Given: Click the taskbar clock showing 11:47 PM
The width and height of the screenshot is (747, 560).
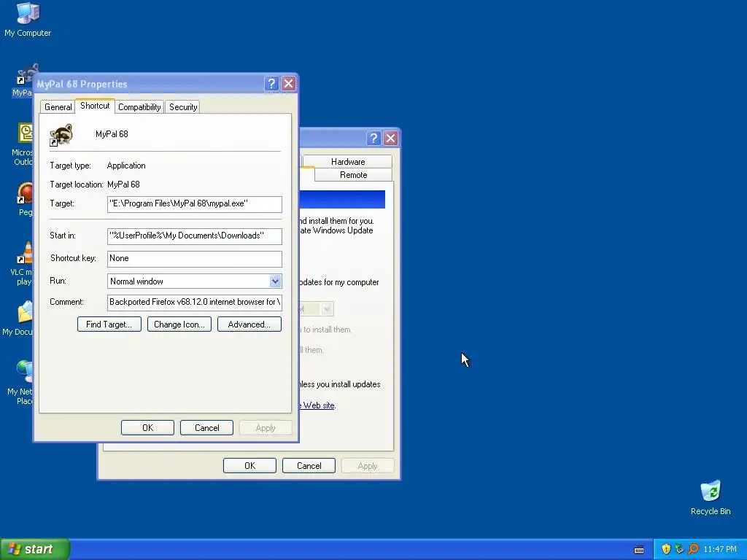Looking at the screenshot, I should pos(720,549).
